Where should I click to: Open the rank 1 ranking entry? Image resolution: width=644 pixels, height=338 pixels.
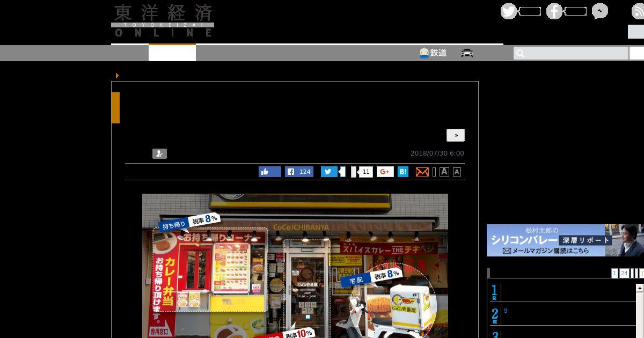tap(563, 292)
